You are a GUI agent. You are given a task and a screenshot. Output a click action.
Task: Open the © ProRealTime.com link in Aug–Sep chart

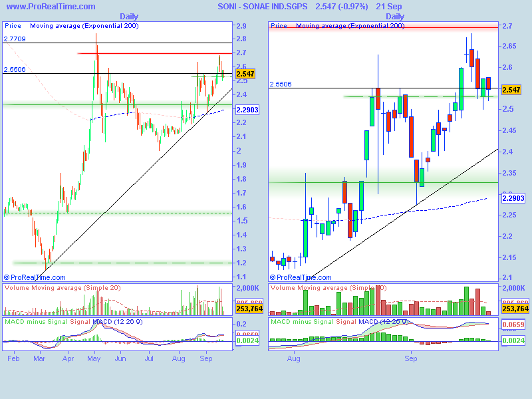[x=301, y=277]
